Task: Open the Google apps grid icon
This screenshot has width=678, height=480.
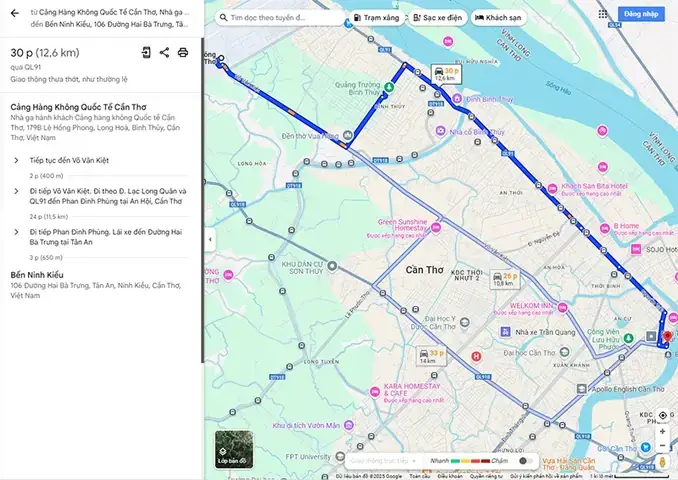Action: click(603, 14)
